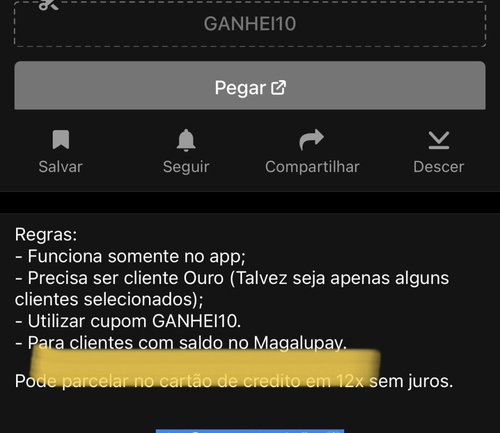Tap the blue banner at the bottom edge
Screen dimensions: 500x433
[250, 431]
